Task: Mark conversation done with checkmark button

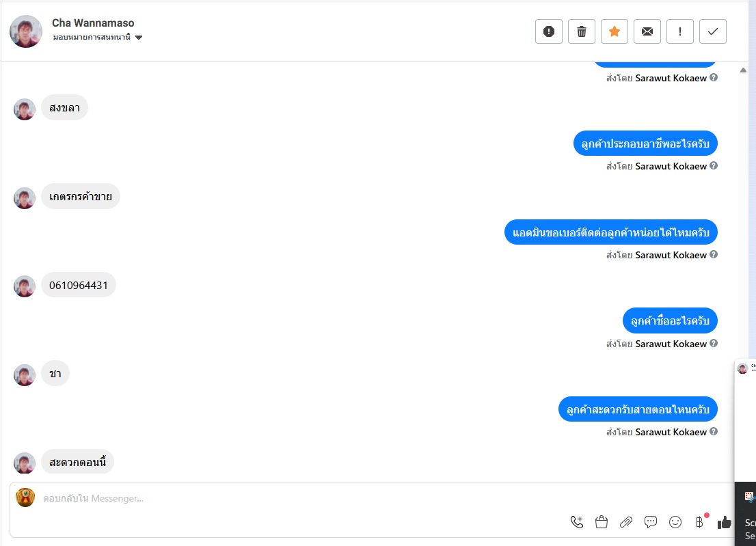Action: coord(712,31)
